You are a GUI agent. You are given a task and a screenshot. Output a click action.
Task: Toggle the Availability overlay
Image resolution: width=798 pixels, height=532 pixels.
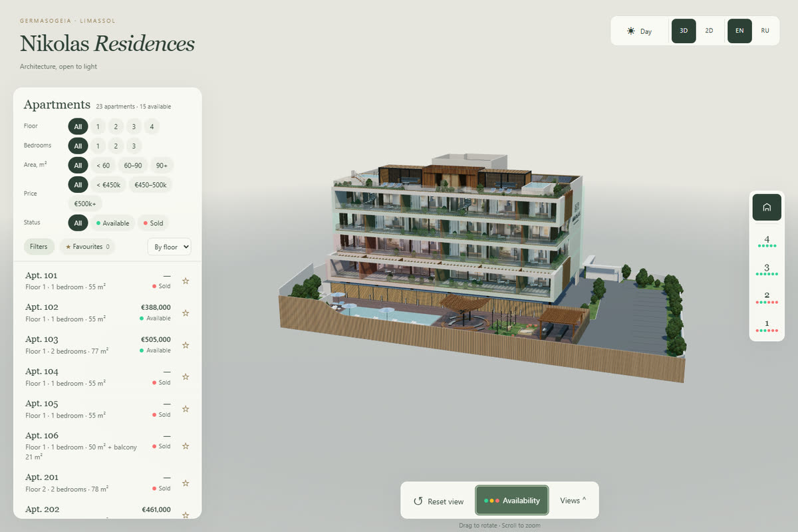tap(512, 500)
